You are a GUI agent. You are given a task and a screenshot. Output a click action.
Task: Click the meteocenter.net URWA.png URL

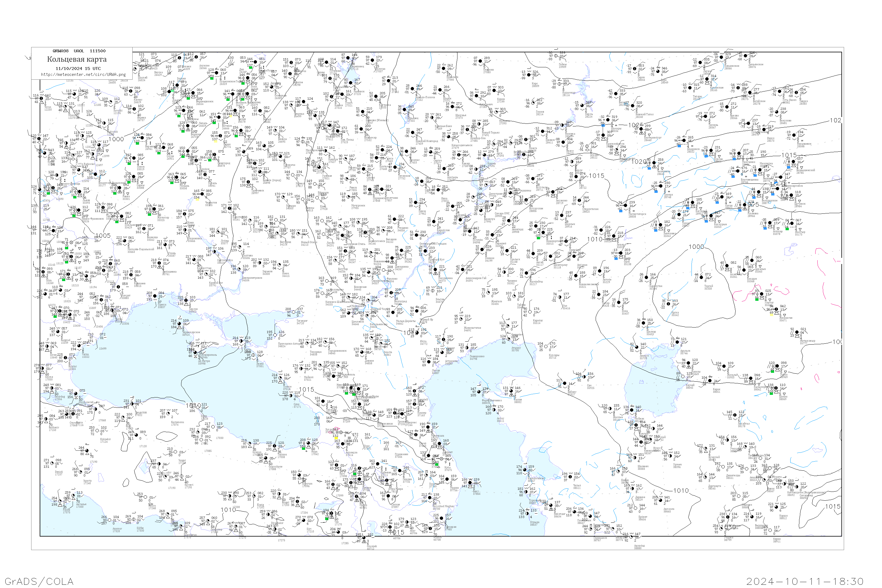(83, 74)
